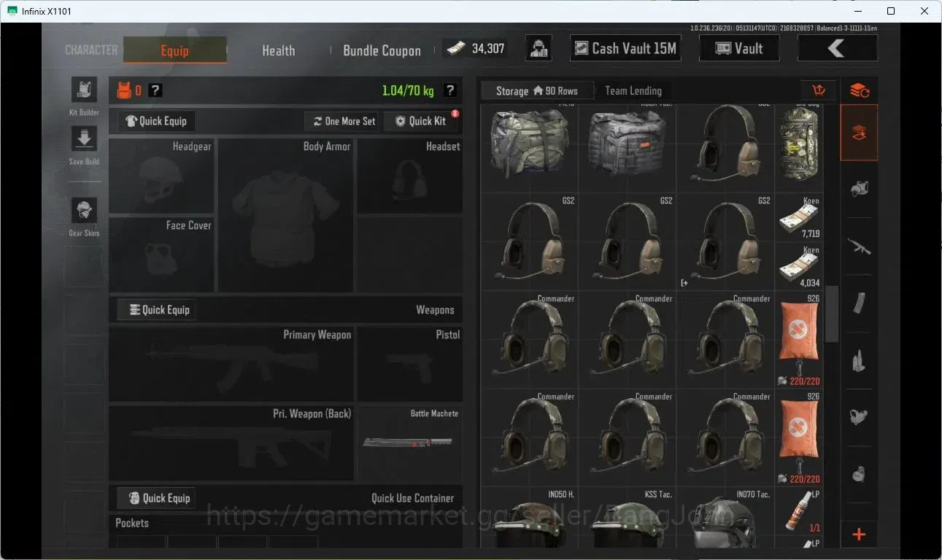Open the Bundle Coupon tab
942x560 pixels.
(x=382, y=50)
